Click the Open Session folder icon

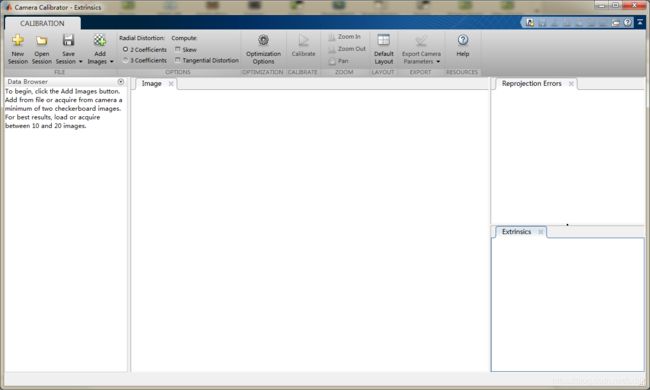(x=41, y=41)
